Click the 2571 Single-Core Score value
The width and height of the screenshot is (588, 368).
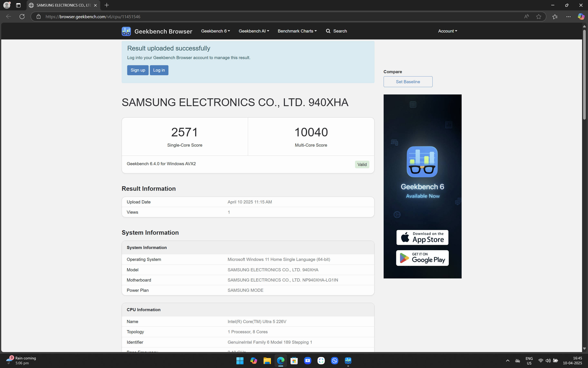pyautogui.click(x=185, y=132)
